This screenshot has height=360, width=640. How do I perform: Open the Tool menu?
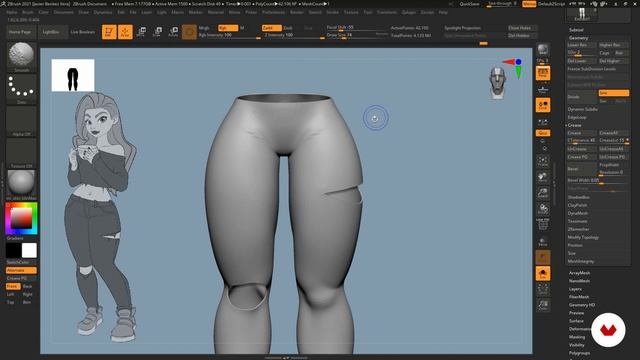pyautogui.click(x=368, y=12)
